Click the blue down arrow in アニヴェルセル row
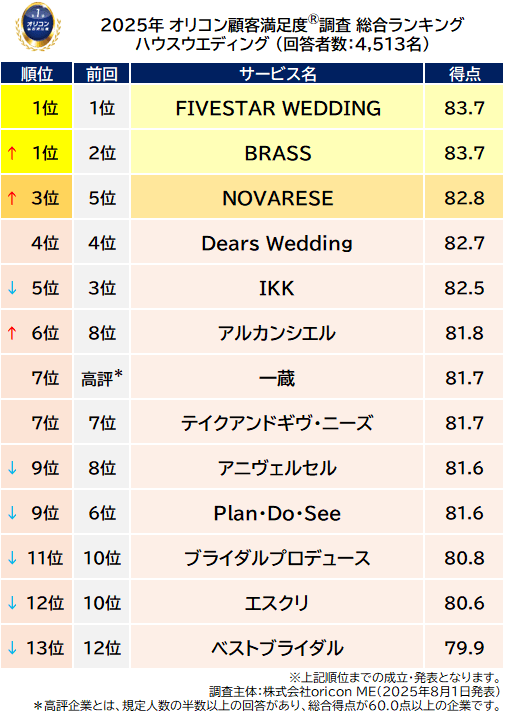The image size is (506, 712). [12, 468]
